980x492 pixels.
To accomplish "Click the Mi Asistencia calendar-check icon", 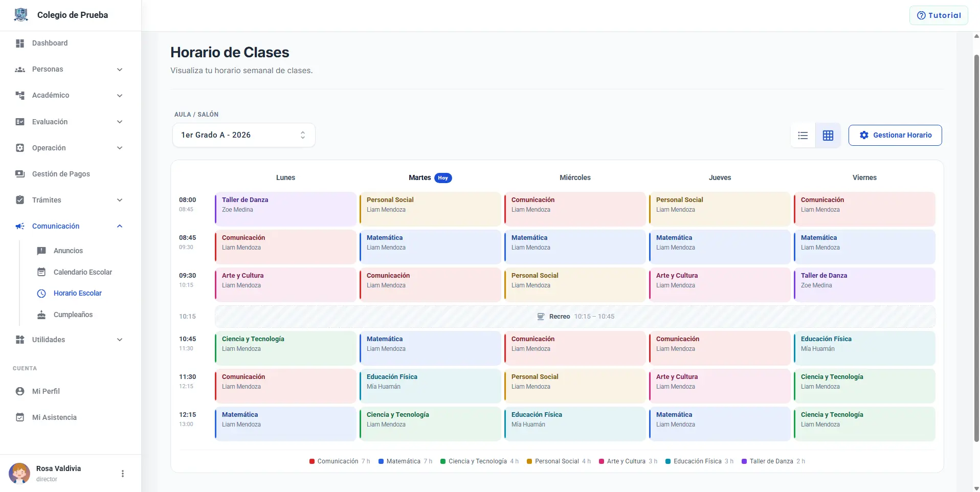I will (20, 417).
